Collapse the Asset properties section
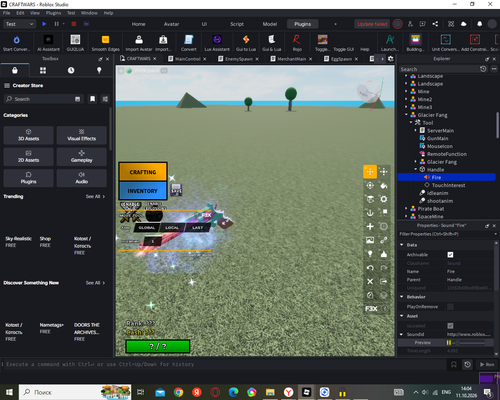Image resolution: width=500 pixels, height=400 pixels. (x=402, y=316)
